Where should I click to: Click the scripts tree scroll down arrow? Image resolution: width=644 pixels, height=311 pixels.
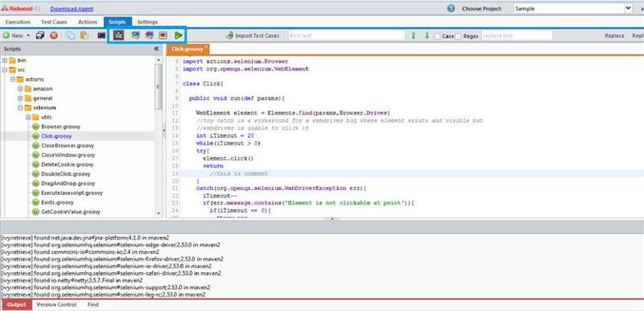[159, 213]
